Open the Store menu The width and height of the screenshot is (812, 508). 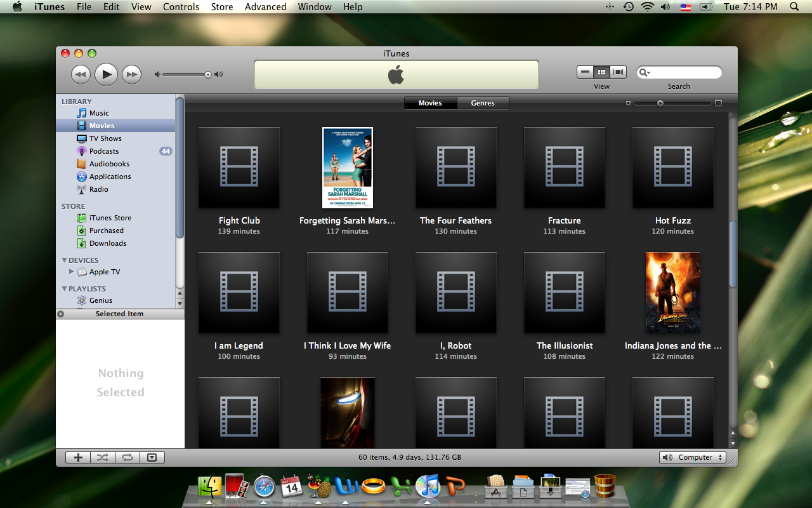(x=222, y=7)
